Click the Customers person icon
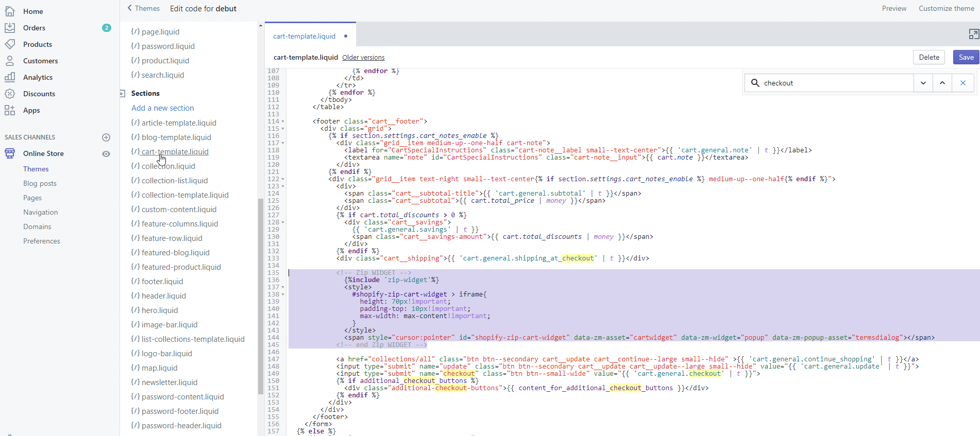 point(10,61)
